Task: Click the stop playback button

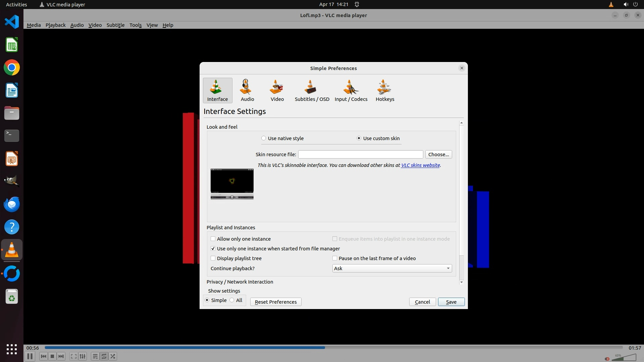Action: (52, 356)
